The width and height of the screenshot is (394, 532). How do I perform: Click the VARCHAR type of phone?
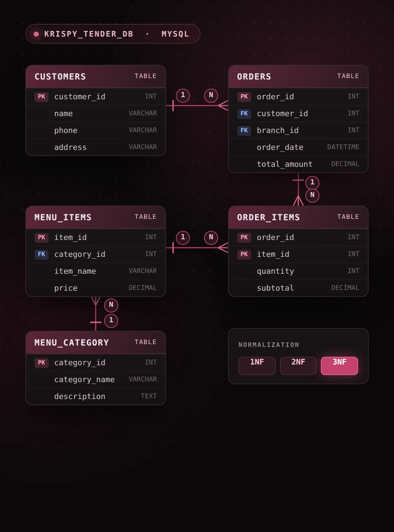143,130
